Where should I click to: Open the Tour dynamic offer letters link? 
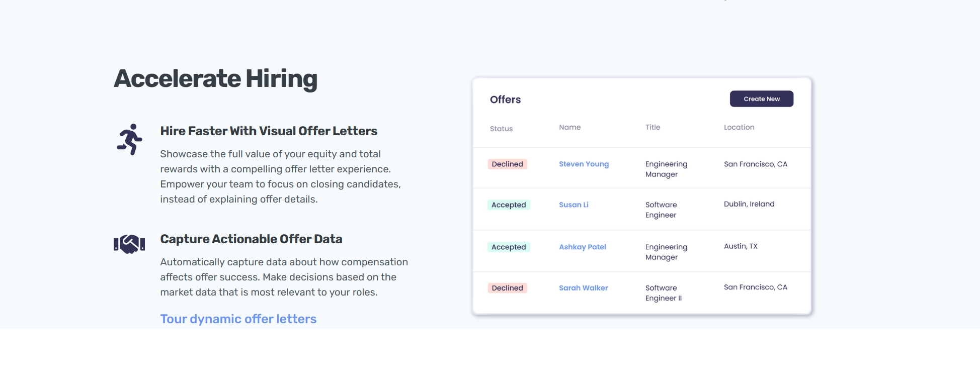tap(238, 319)
